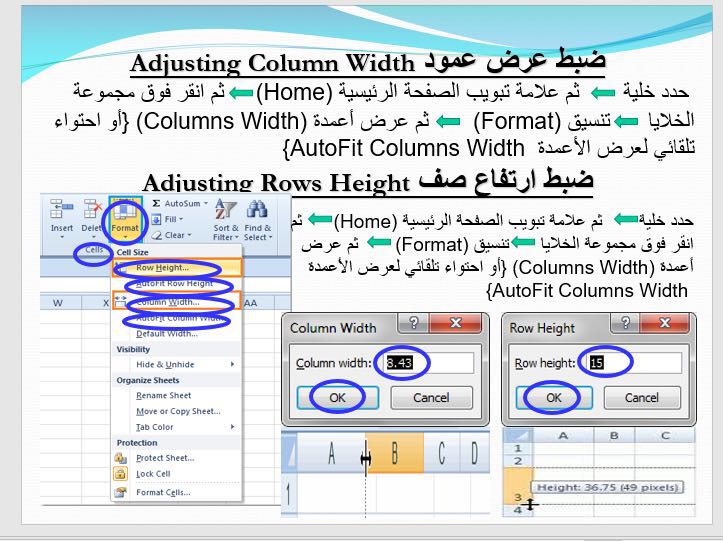Click the help button in Column Width dialog
723x541 pixels.
pyautogui.click(x=414, y=326)
